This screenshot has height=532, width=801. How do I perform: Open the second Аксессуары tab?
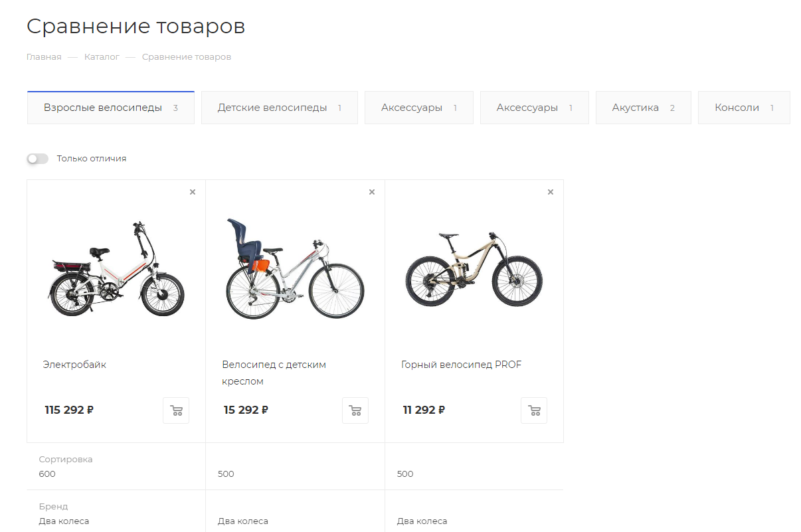[534, 108]
